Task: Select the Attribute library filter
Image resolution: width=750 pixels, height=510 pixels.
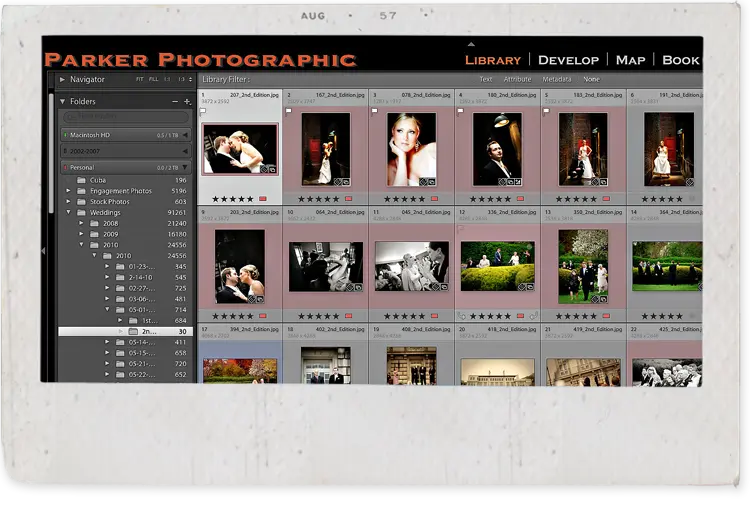Action: [x=517, y=79]
